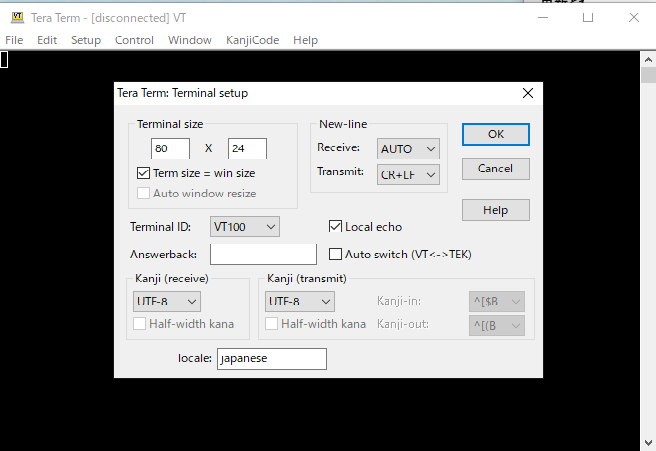Open the Control menu
This screenshot has width=656, height=451.
click(134, 40)
